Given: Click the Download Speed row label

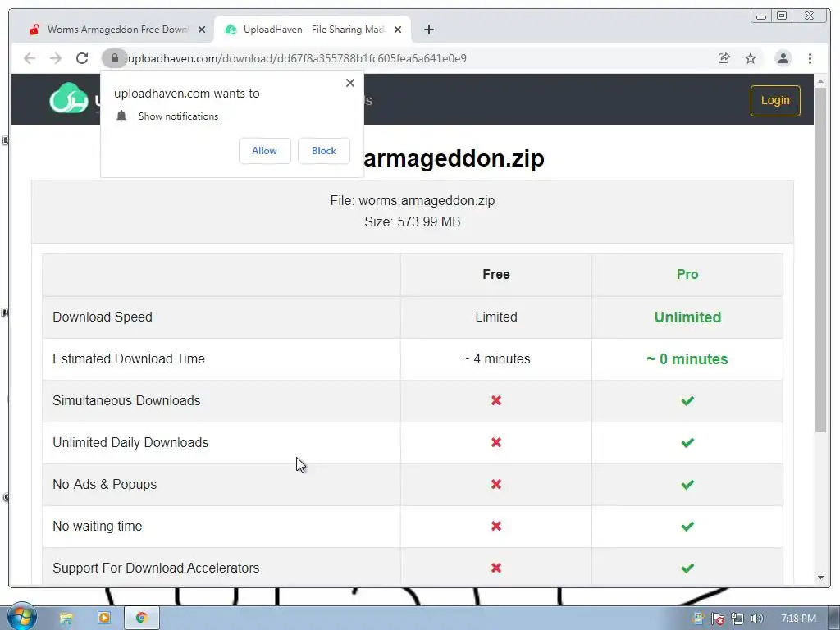Looking at the screenshot, I should [x=103, y=317].
